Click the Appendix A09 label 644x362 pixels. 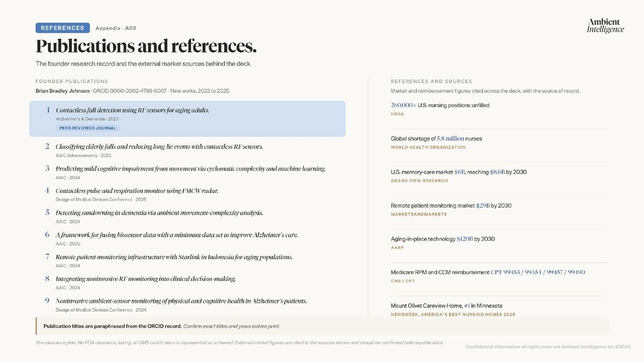(112, 28)
